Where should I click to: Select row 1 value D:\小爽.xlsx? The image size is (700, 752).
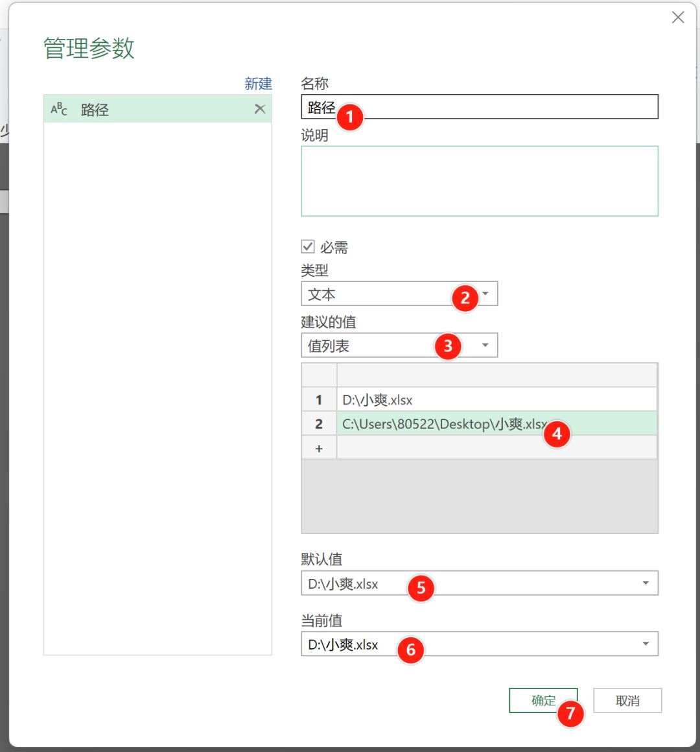(496, 400)
